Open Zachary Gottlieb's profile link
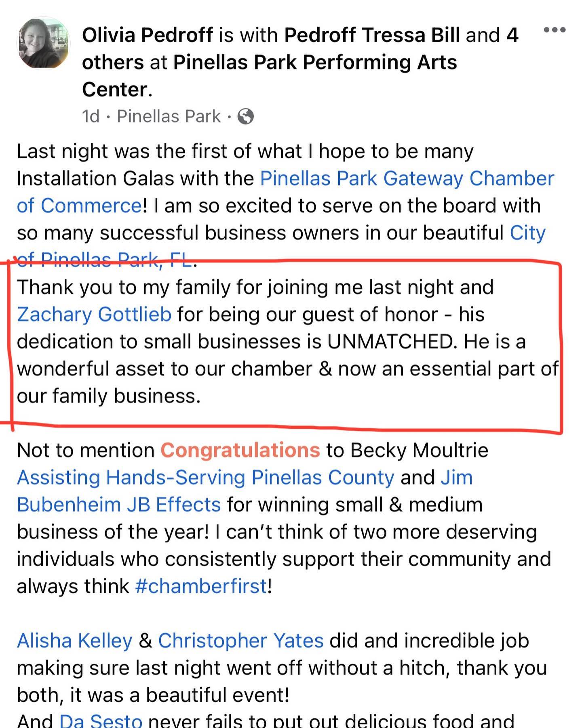Screen dimensions: 582x728 tap(94, 315)
